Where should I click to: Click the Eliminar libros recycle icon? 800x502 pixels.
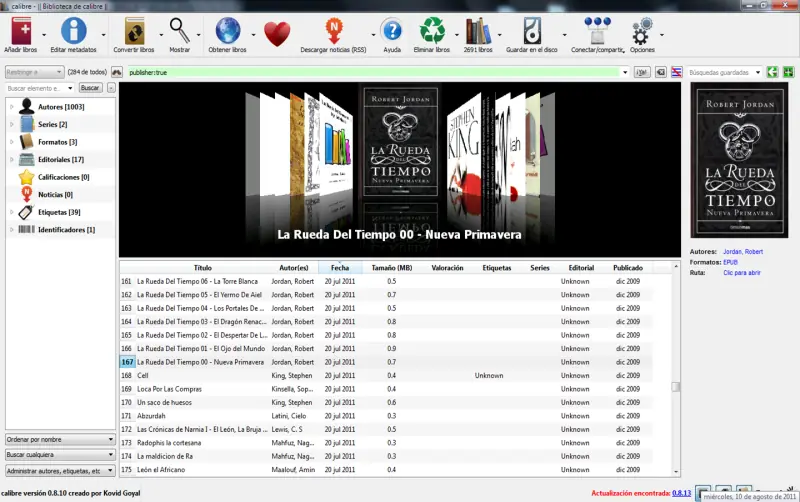(x=432, y=31)
